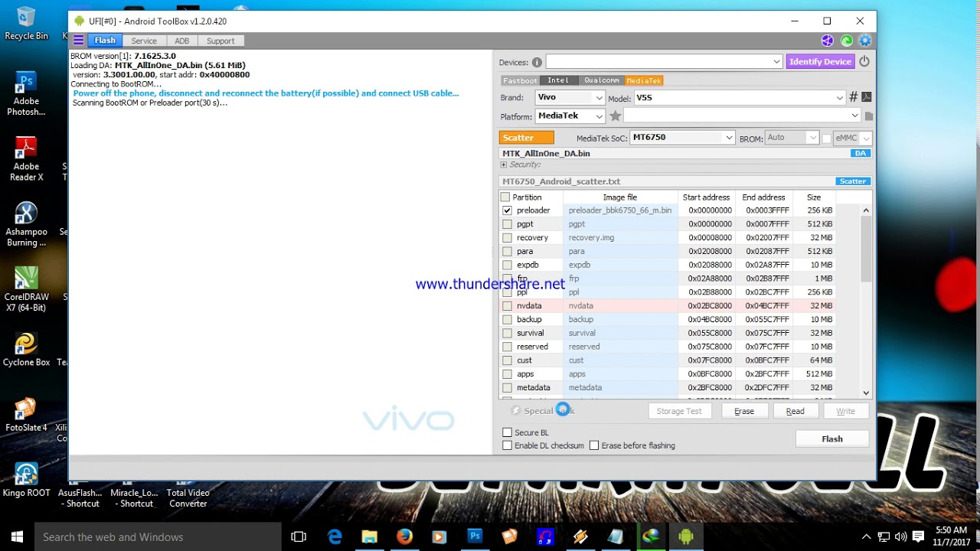
Task: Check the select-all Partition header checkbox
Action: point(505,197)
